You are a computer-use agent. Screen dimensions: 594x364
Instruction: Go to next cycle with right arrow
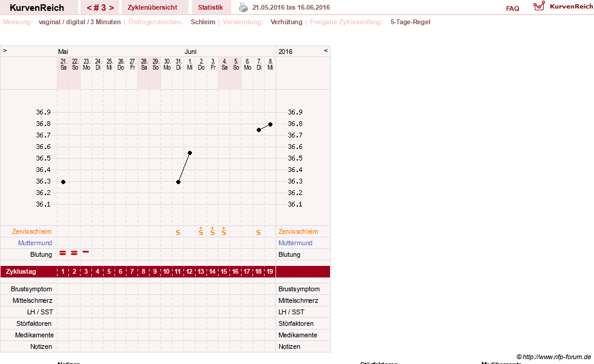111,8
